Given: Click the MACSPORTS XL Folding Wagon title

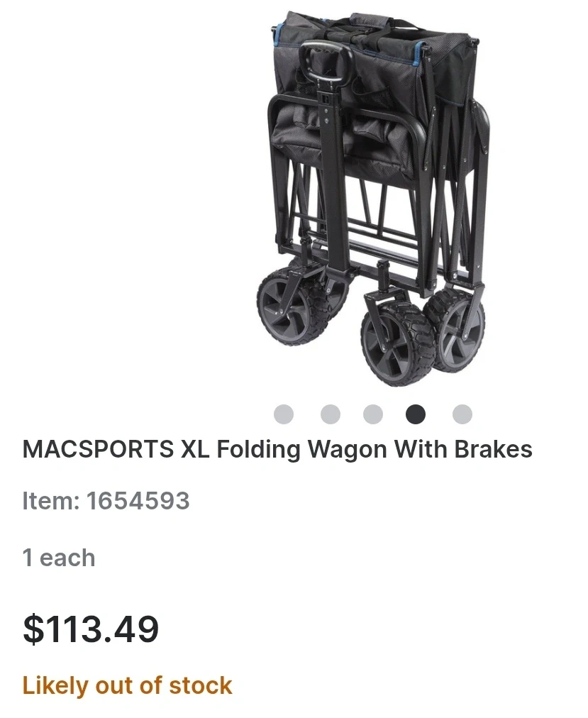Looking at the screenshot, I should point(277,449).
